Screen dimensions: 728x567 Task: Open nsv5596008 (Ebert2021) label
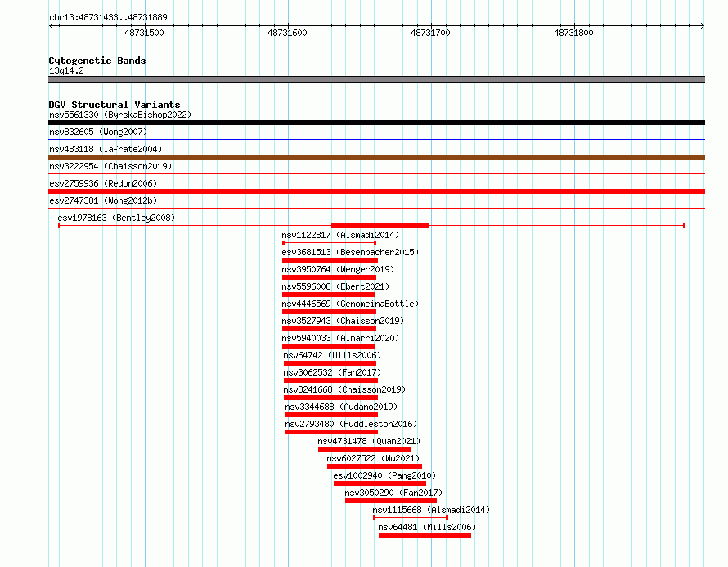tap(335, 286)
